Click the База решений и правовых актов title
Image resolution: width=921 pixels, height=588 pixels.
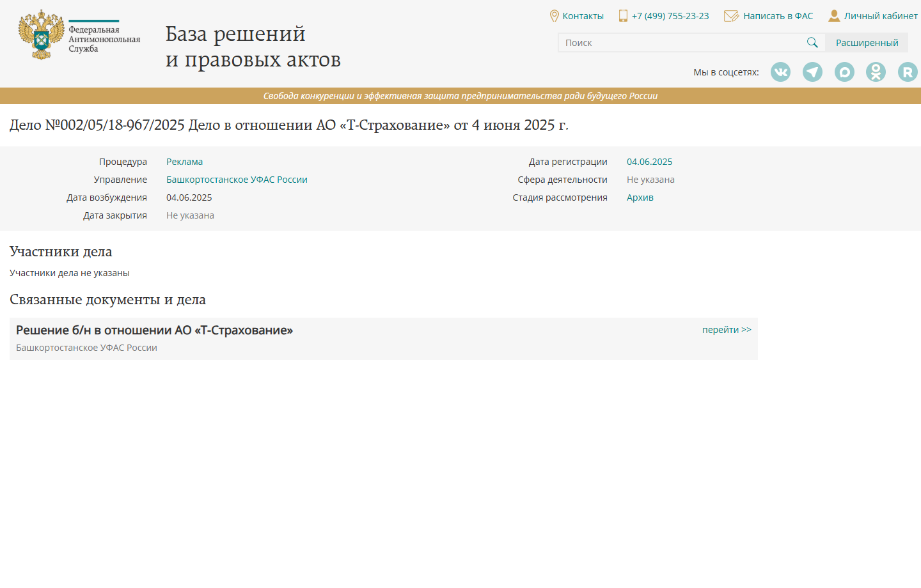point(253,46)
